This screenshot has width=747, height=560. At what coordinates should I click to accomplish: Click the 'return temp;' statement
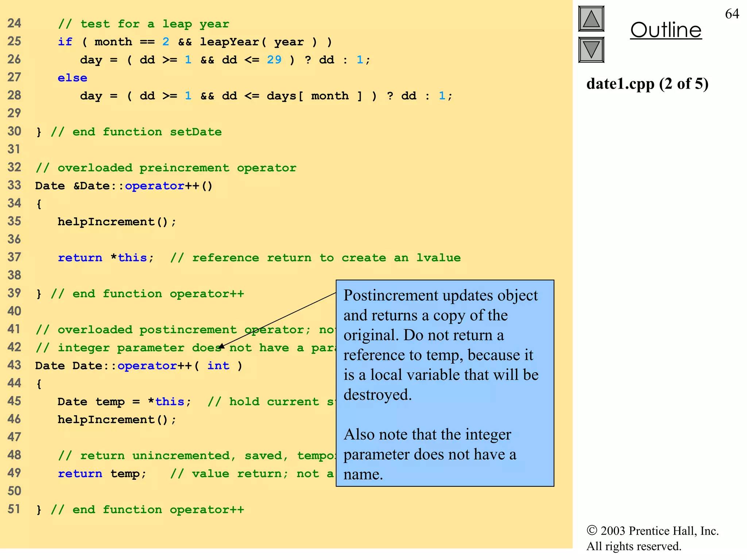click(102, 474)
